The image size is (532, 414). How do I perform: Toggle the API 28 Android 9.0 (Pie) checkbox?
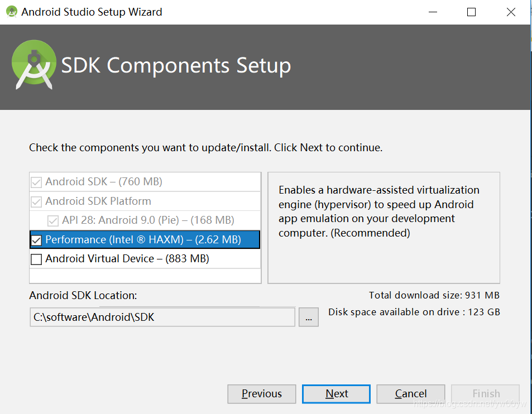pyautogui.click(x=53, y=221)
